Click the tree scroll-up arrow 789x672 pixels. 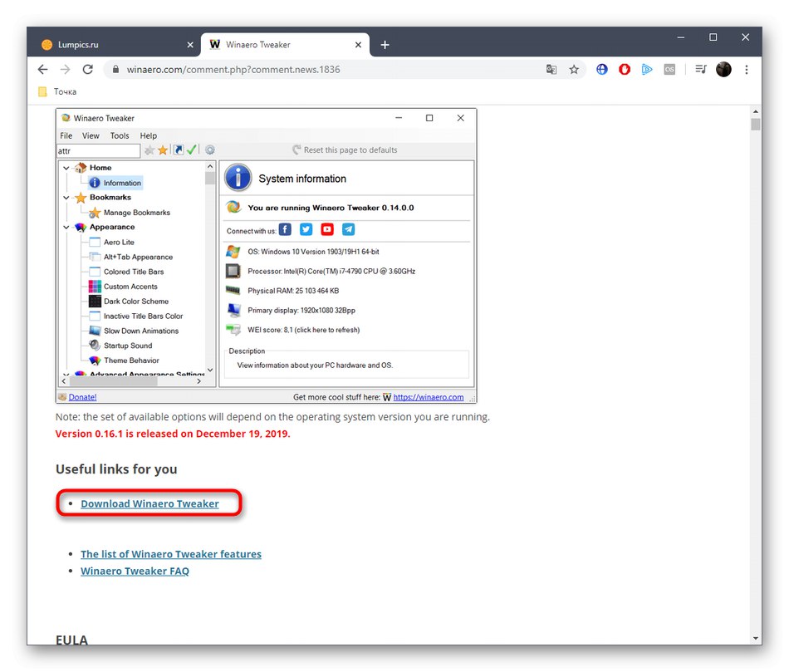210,167
